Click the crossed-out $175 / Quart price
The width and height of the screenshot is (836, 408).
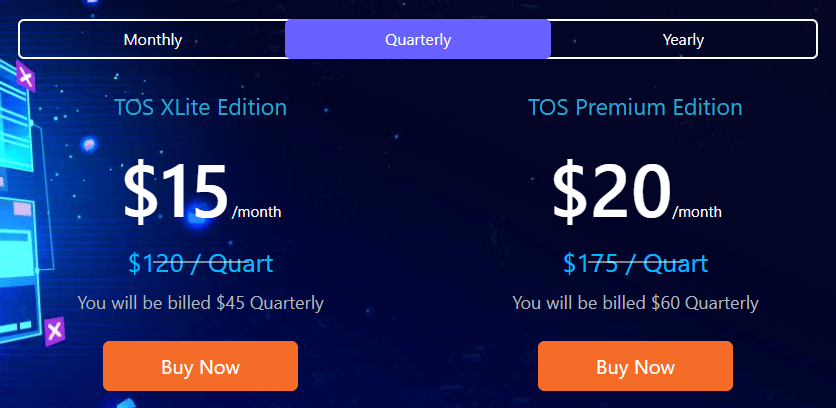(636, 263)
